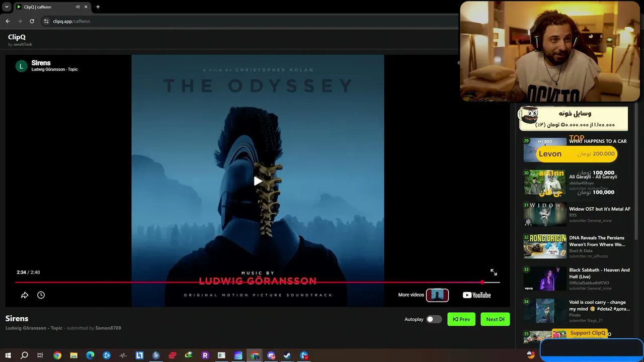
Task: Open the YouTube logo link
Action: [476, 295]
